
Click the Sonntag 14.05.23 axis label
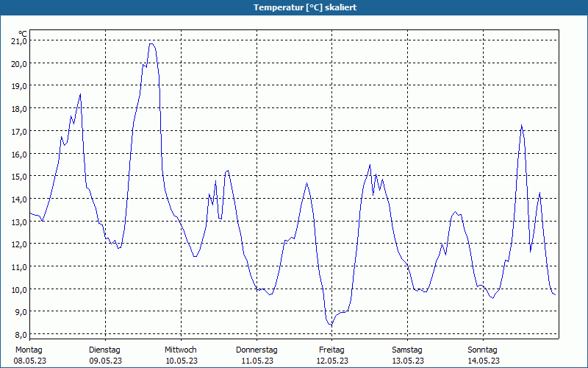click(483, 355)
